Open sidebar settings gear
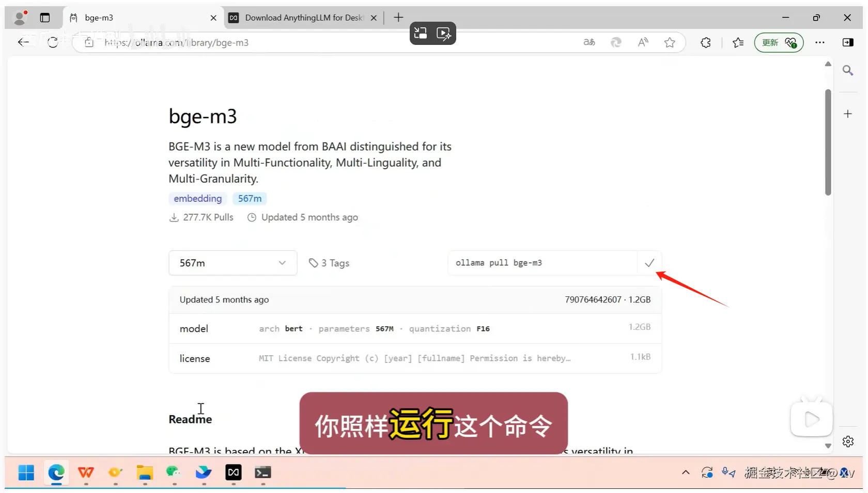Viewport: 868px width, 493px height. (x=848, y=441)
